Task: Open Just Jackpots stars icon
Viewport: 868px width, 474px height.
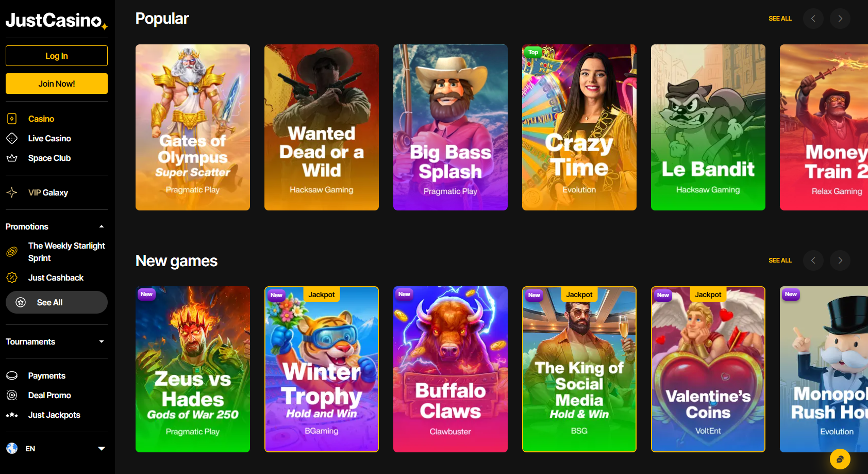Action: point(12,415)
